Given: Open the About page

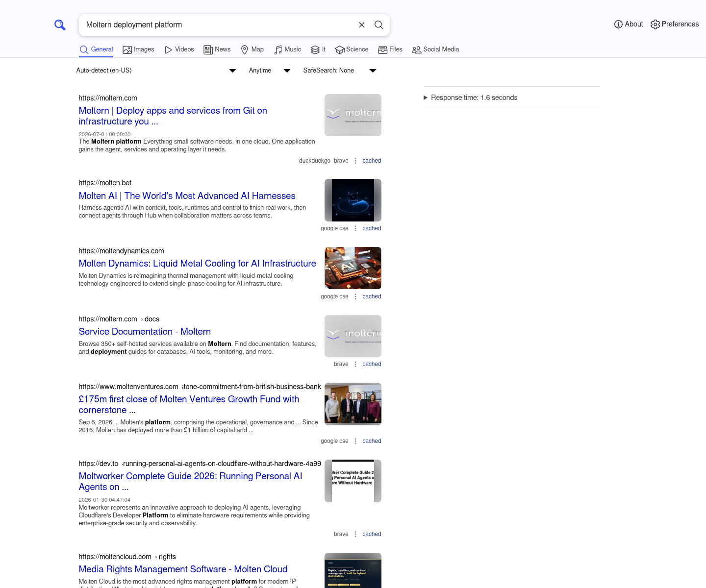Looking at the screenshot, I should click(x=629, y=24).
